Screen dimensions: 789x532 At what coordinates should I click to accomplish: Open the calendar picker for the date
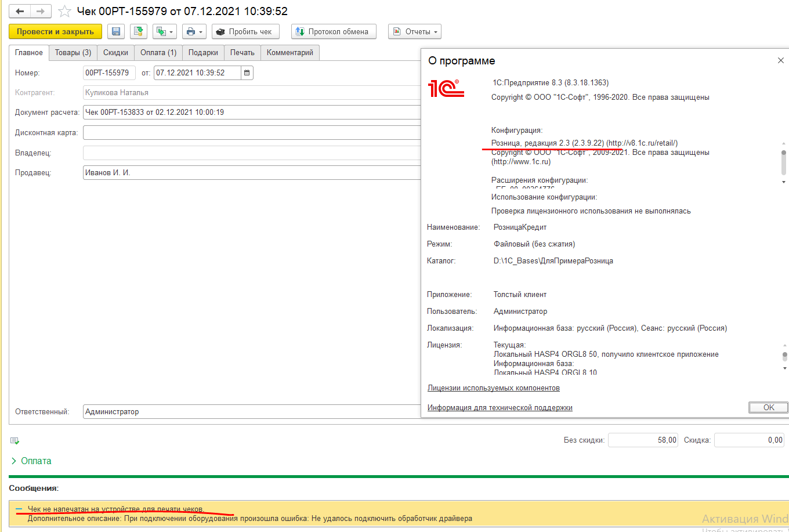(247, 73)
